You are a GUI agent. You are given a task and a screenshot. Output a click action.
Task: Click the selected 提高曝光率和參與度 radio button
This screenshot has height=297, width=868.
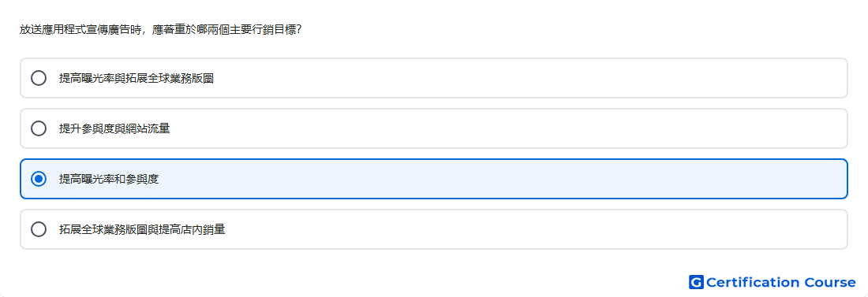(39, 179)
